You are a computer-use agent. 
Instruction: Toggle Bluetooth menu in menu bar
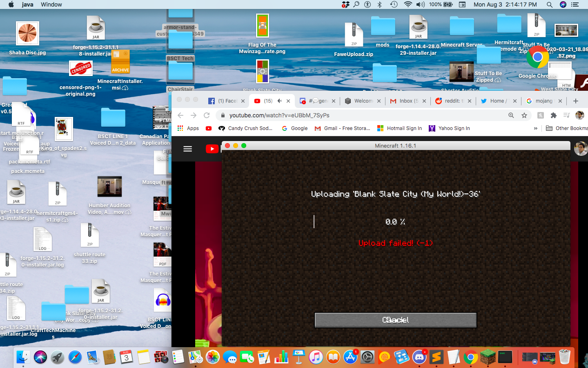pyautogui.click(x=379, y=4)
